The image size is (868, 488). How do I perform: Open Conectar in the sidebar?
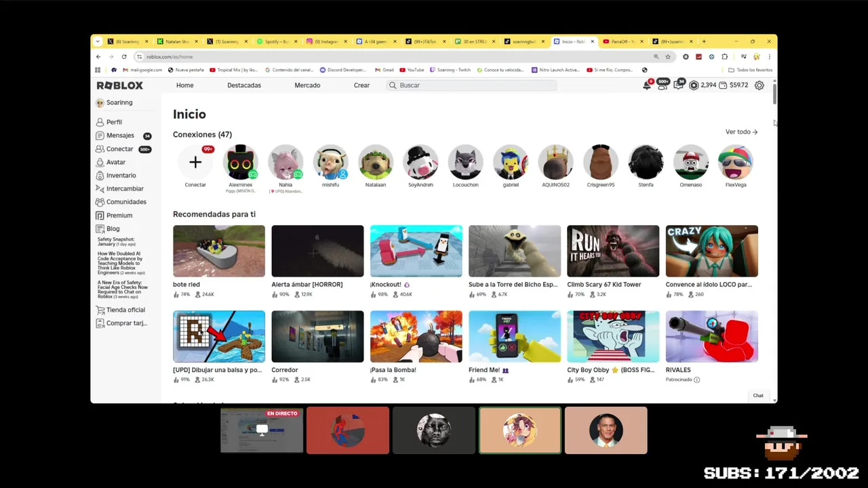coord(119,149)
